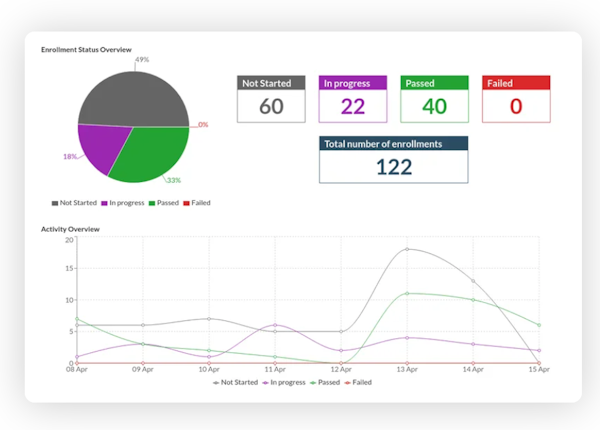Open the Total number of enrollments card
This screenshot has width=600, height=430.
click(393, 160)
